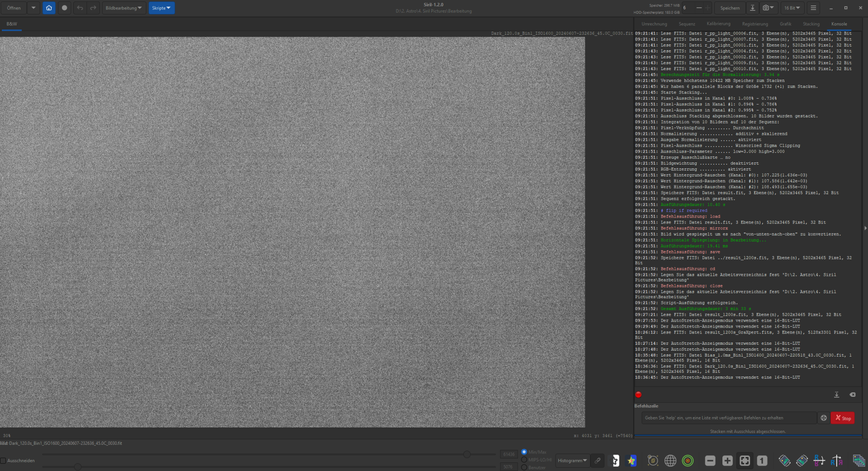Open the Histogramm display mode dropdown

point(572,461)
